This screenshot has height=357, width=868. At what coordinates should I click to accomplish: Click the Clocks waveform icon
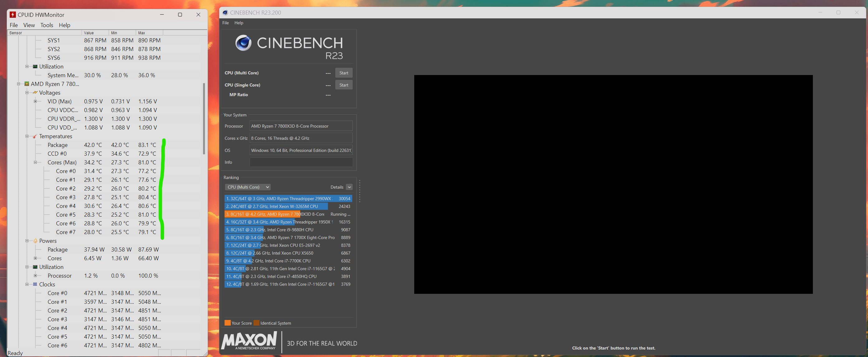tap(35, 284)
